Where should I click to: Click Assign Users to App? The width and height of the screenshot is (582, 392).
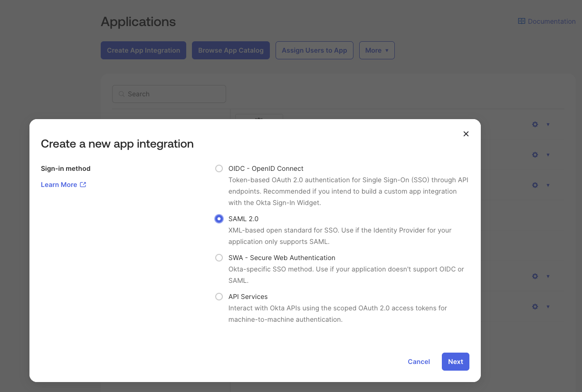pos(314,50)
